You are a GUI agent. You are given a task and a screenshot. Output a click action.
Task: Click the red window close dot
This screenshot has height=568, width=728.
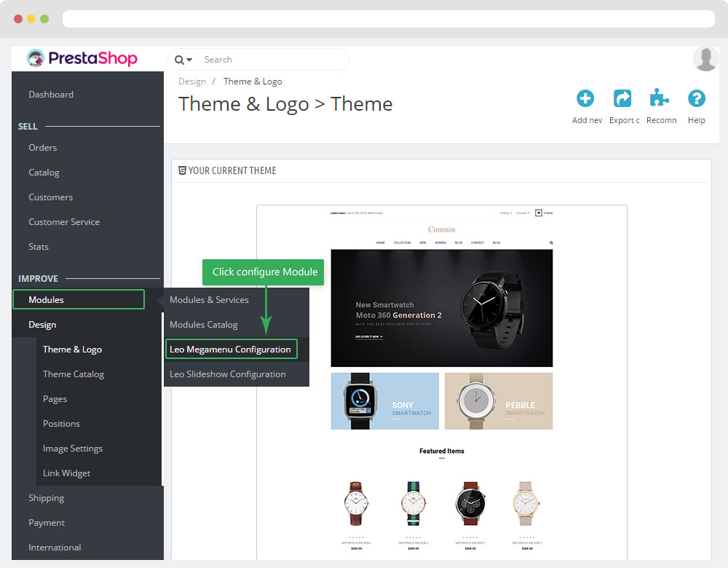pos(18,19)
